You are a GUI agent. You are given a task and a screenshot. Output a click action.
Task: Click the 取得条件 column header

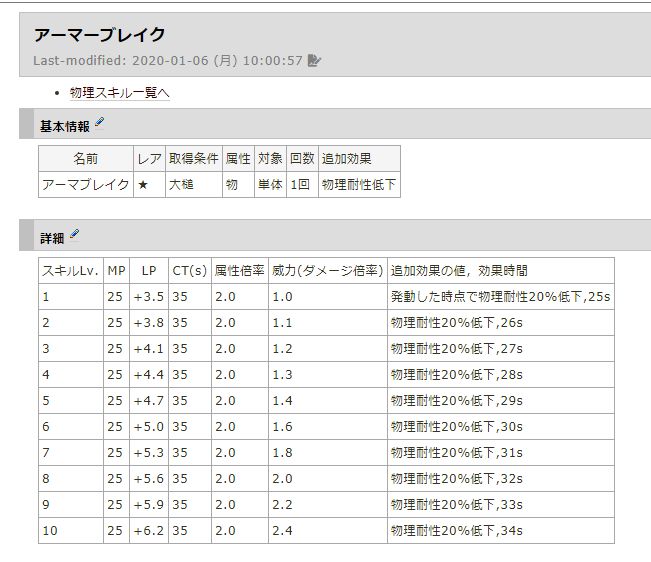coord(193,159)
